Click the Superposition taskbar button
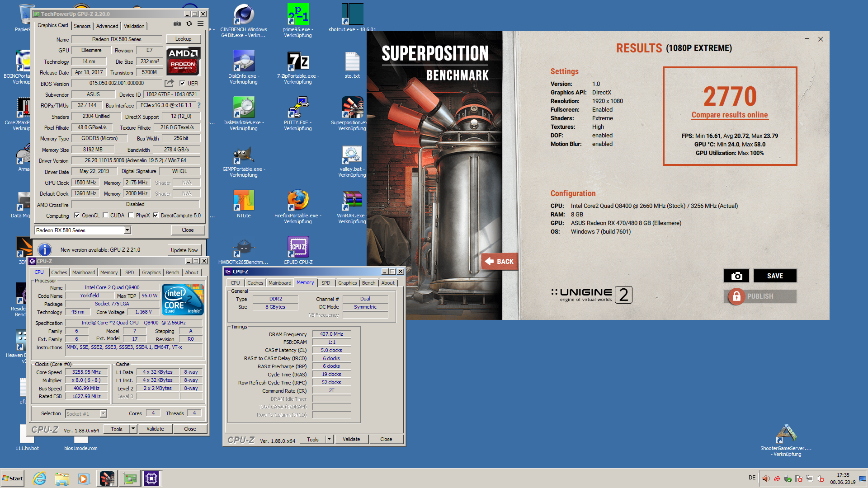868x488 pixels. tap(108, 479)
